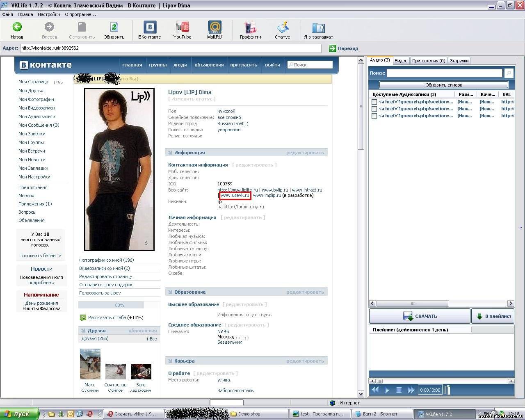Open the Настройки menu

(49, 14)
